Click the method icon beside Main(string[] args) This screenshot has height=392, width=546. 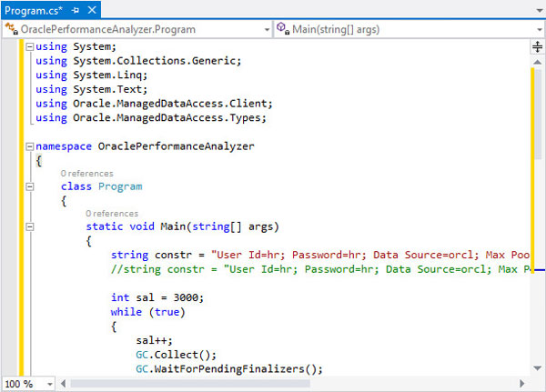pos(282,29)
